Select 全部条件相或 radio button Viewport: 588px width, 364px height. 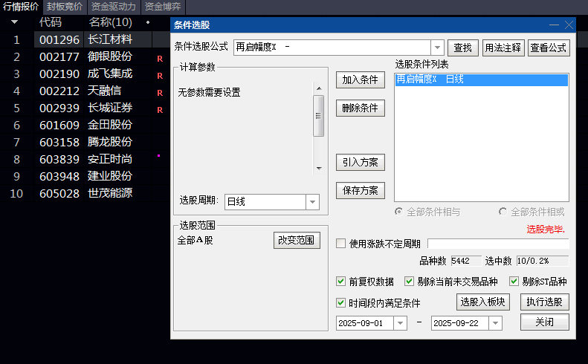503,212
